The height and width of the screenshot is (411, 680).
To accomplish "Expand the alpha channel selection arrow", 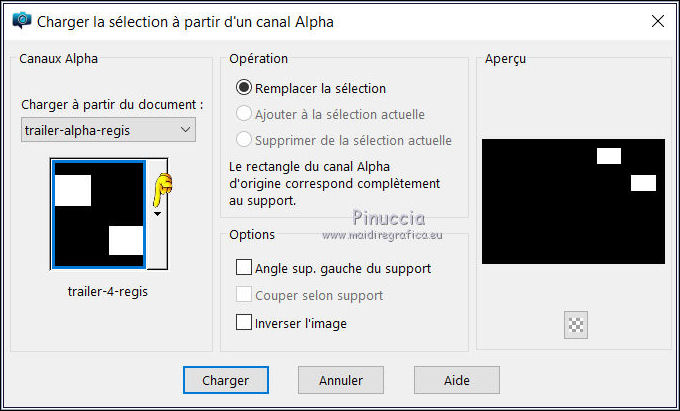I will (157, 213).
